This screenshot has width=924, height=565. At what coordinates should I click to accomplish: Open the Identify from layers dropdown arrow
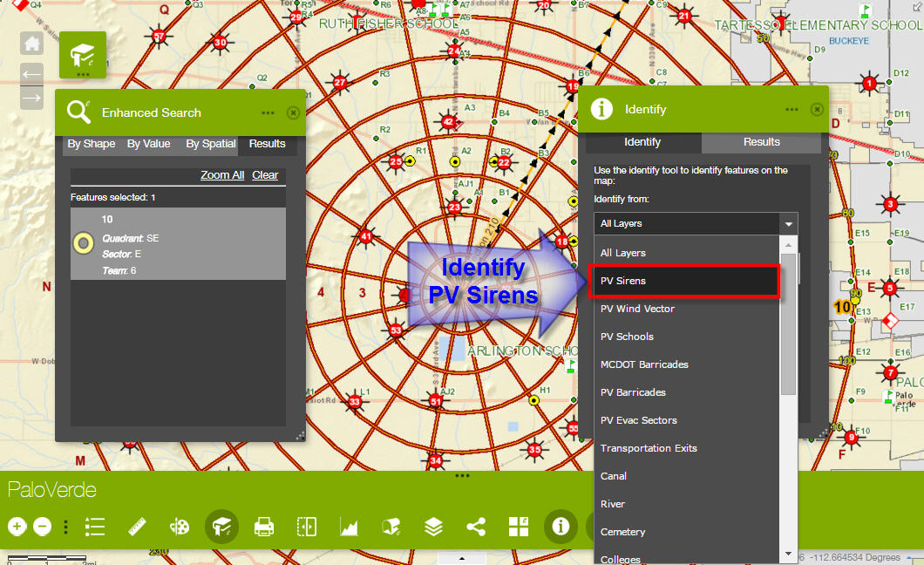[789, 224]
